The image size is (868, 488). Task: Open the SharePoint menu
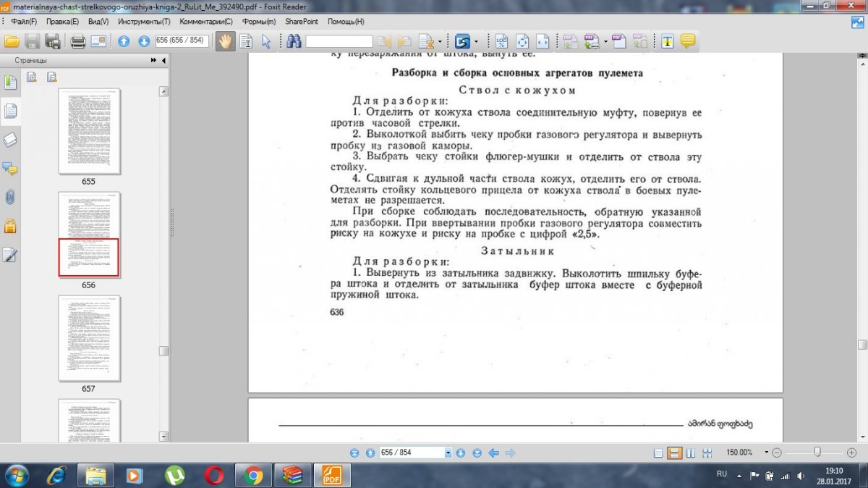tap(302, 22)
